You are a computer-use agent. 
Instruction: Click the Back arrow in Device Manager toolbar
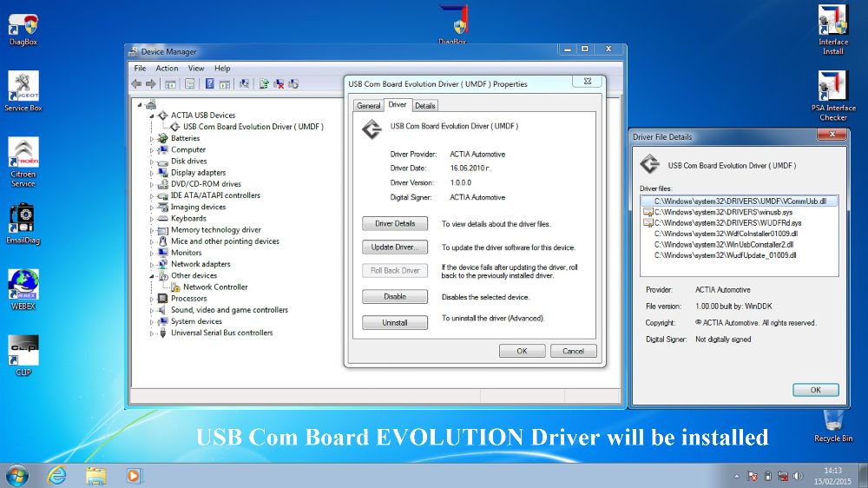(x=136, y=84)
